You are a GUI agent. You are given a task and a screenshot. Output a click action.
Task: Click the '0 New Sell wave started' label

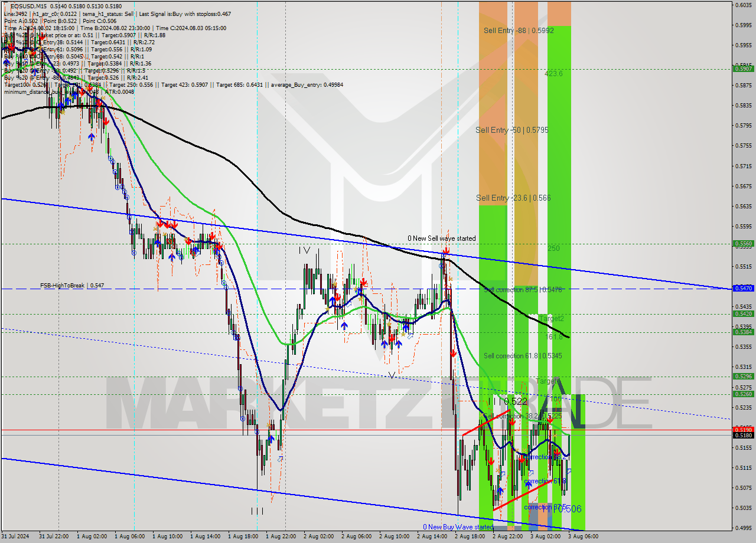point(441,238)
